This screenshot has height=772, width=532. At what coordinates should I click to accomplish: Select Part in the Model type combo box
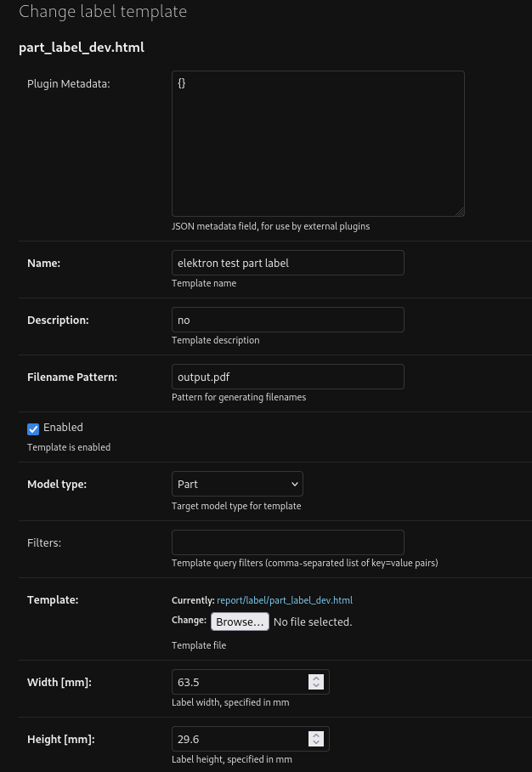(x=237, y=483)
